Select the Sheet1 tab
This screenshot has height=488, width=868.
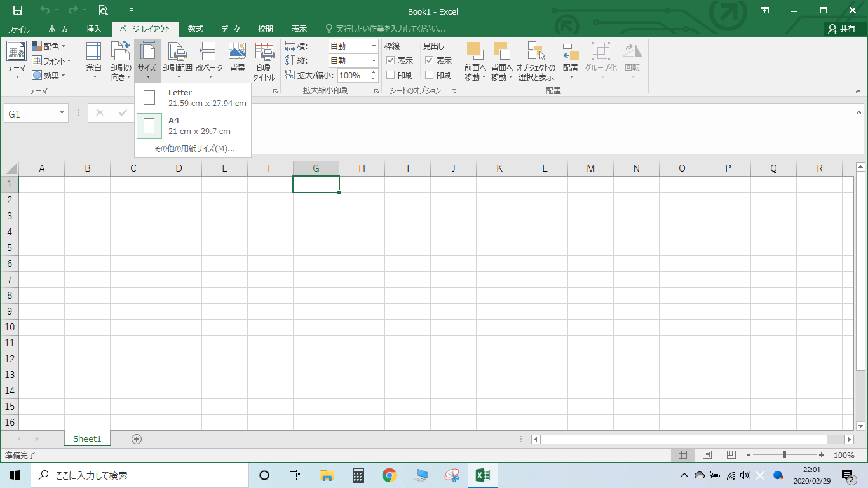87,438
